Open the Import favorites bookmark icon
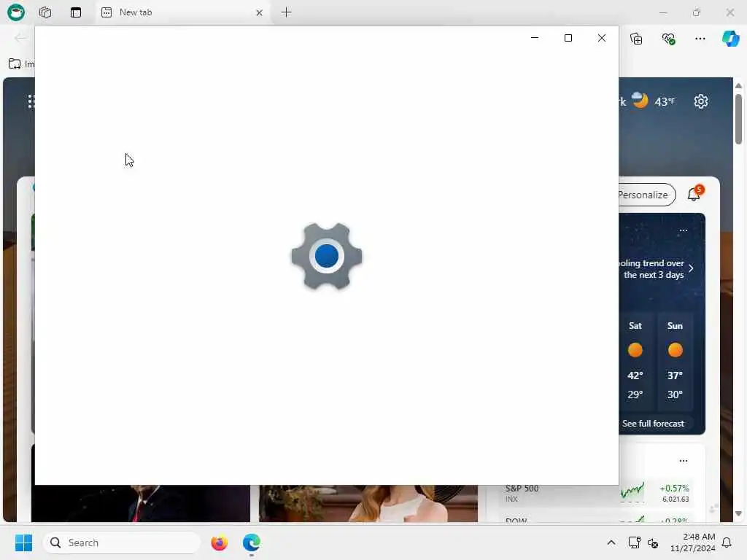 (15, 64)
